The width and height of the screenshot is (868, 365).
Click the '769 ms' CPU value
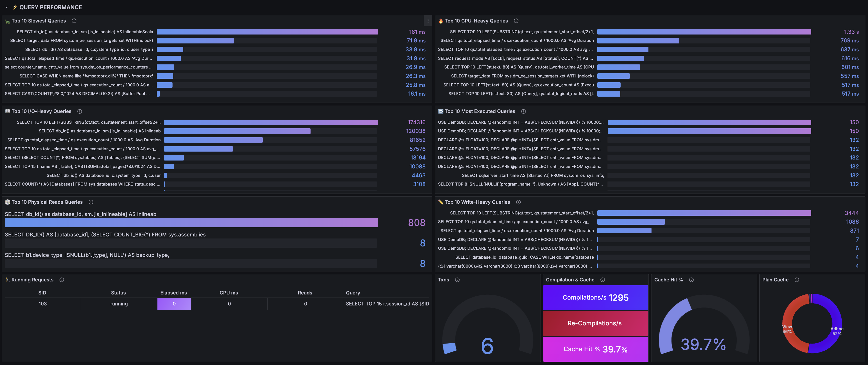point(849,40)
